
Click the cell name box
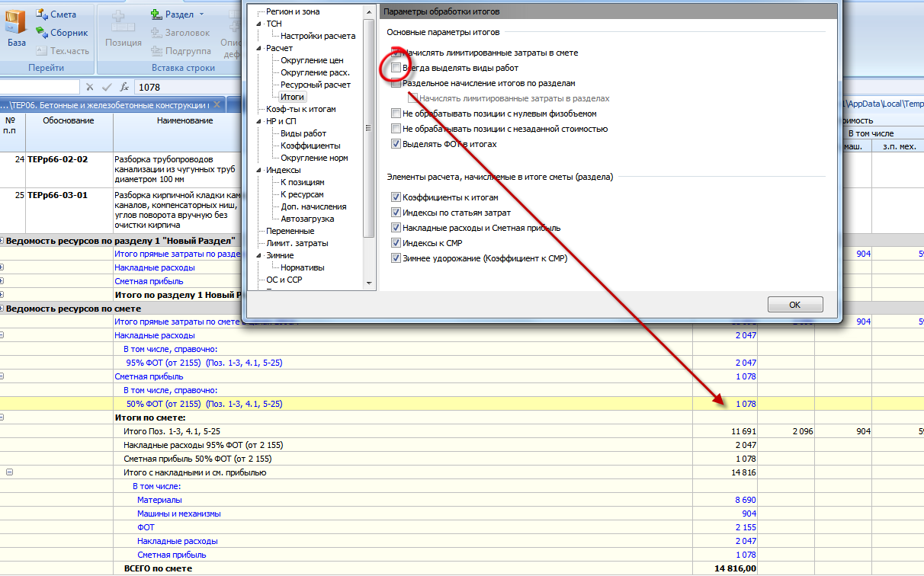tap(40, 87)
